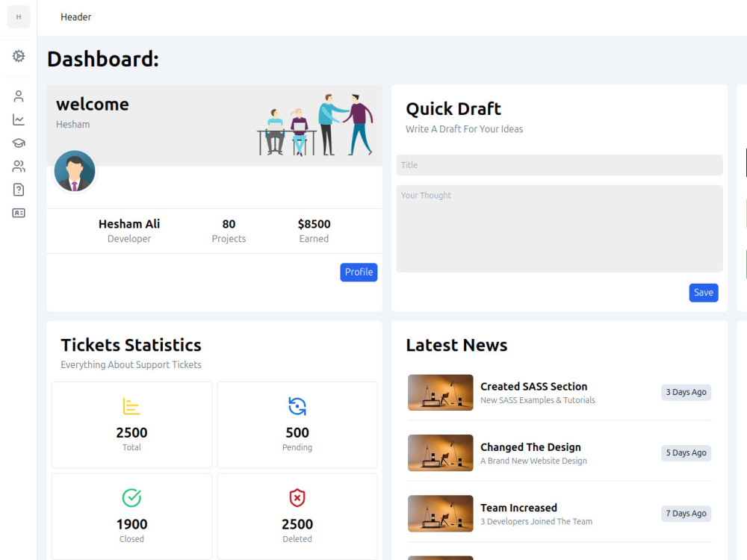
Task: Click Write A Draft For Your Ideas subtitle
Action: (464, 129)
